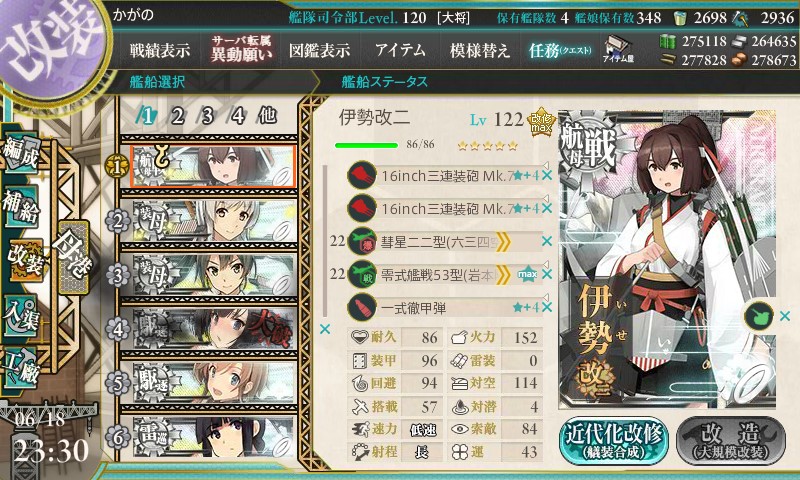The image size is (800, 480).
Task: Switch to fleet 2 tab
Action: pyautogui.click(x=177, y=116)
